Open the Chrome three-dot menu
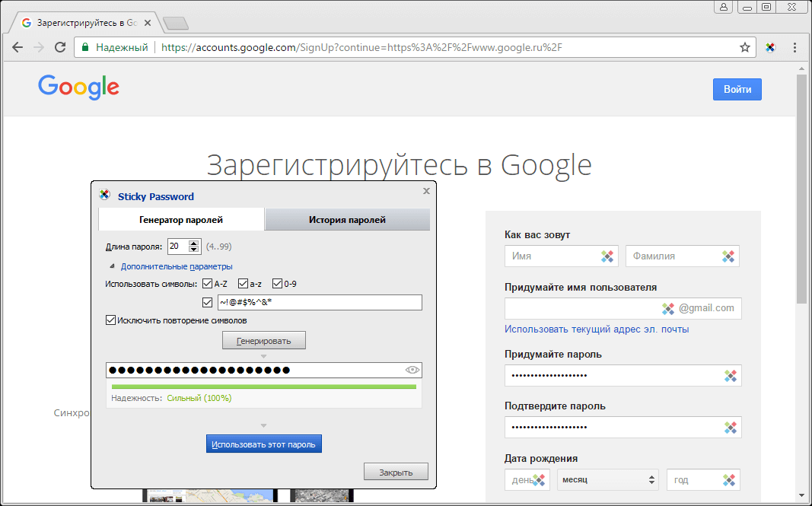The width and height of the screenshot is (812, 506). click(794, 48)
